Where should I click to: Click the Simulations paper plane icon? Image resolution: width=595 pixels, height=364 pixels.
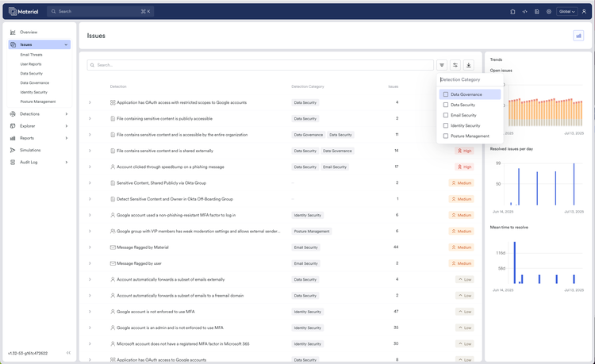pos(13,150)
